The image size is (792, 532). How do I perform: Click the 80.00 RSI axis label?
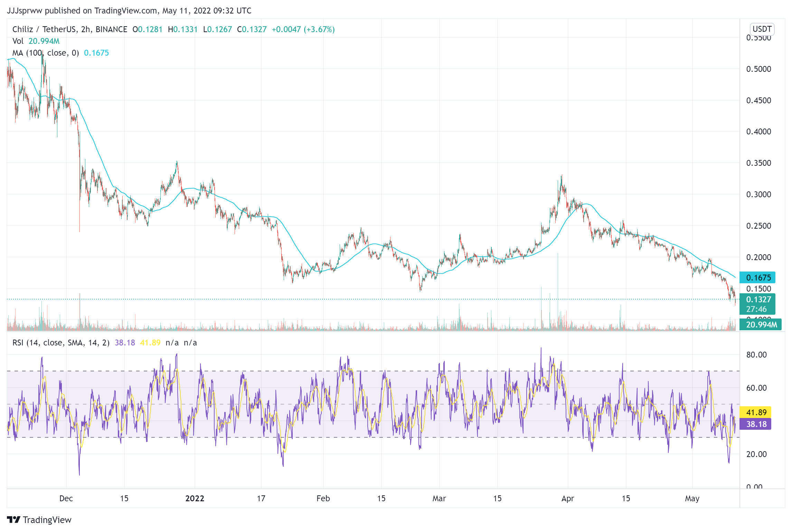[756, 355]
